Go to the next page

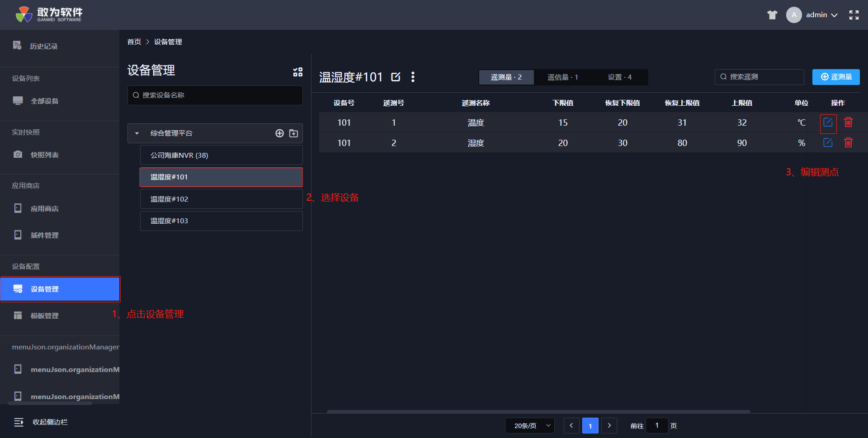(x=609, y=426)
